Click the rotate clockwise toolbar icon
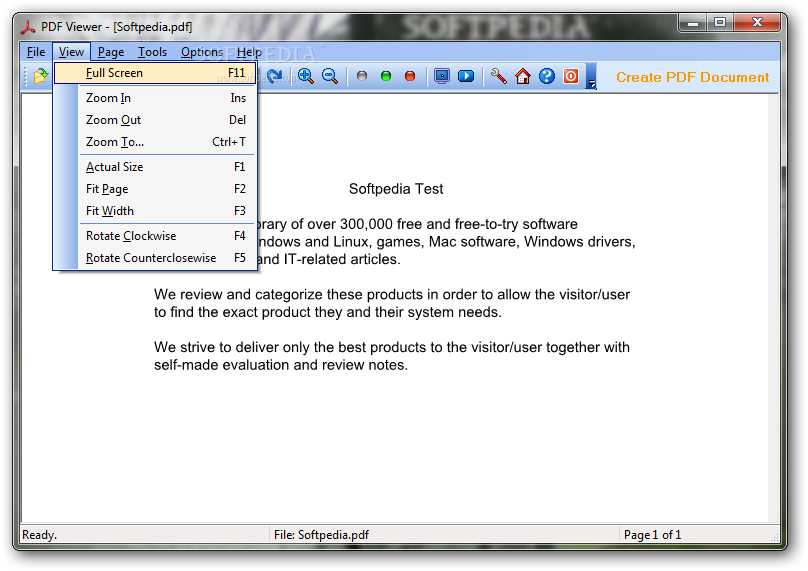808x571 pixels. point(274,76)
